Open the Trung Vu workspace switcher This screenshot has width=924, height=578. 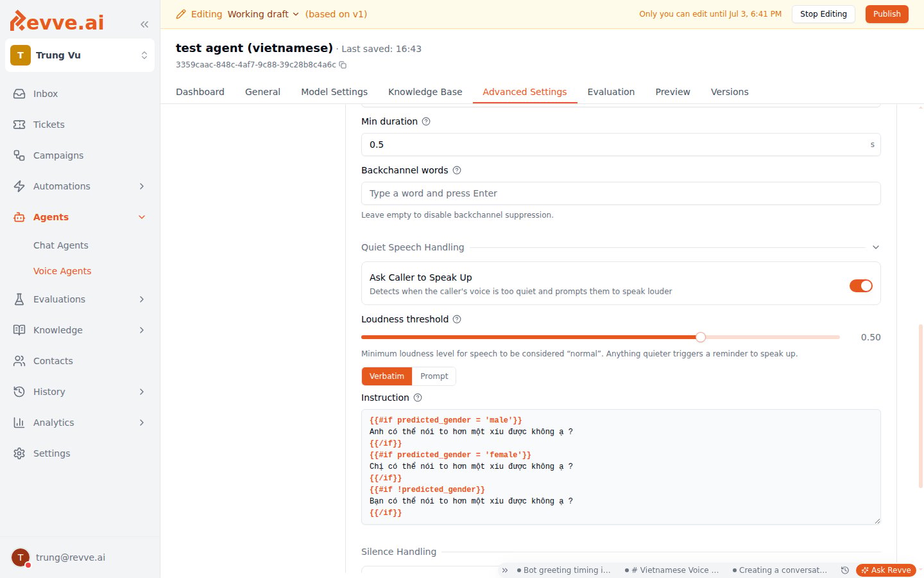(80, 55)
